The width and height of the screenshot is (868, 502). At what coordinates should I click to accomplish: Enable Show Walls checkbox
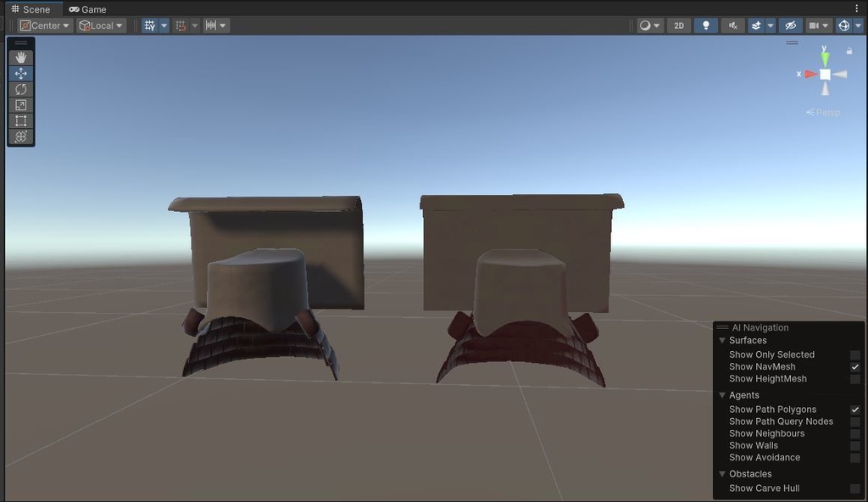click(855, 445)
